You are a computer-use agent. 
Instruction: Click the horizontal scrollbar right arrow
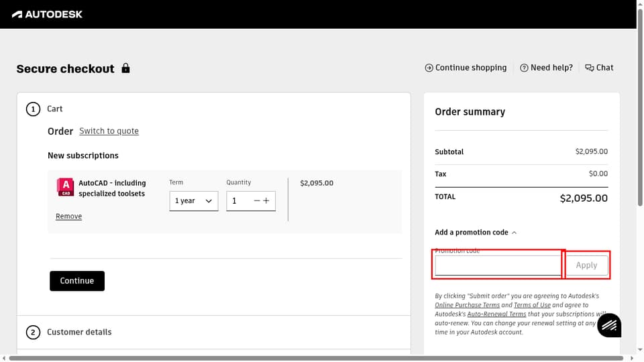click(632, 358)
